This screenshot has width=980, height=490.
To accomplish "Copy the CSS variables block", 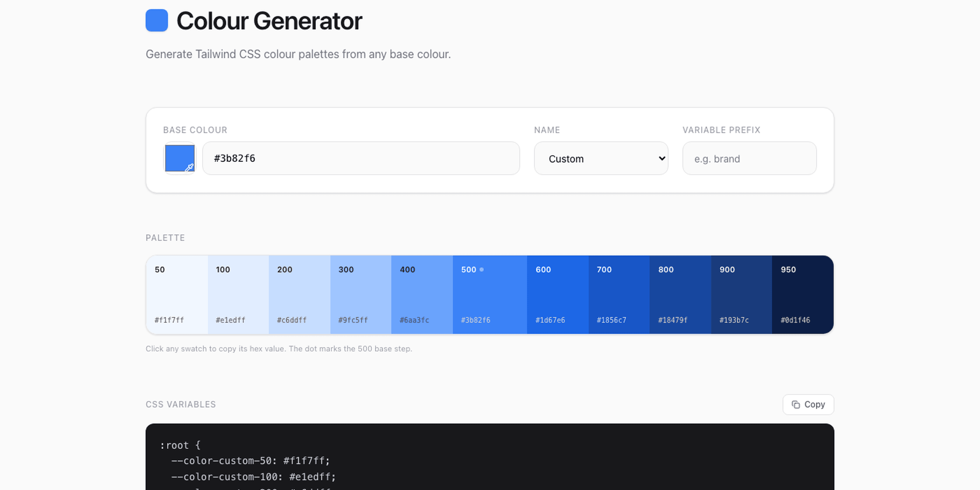I will coord(808,404).
